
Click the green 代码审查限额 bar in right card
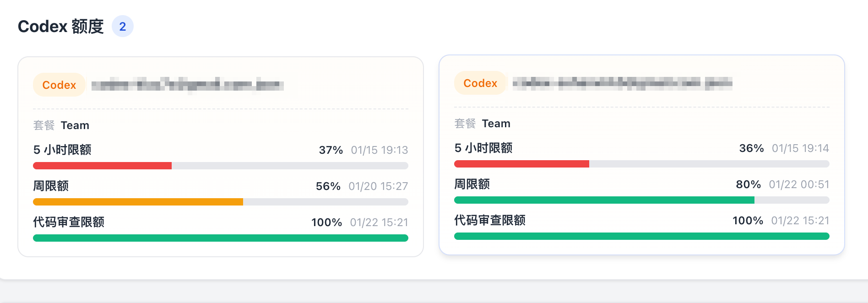point(642,236)
